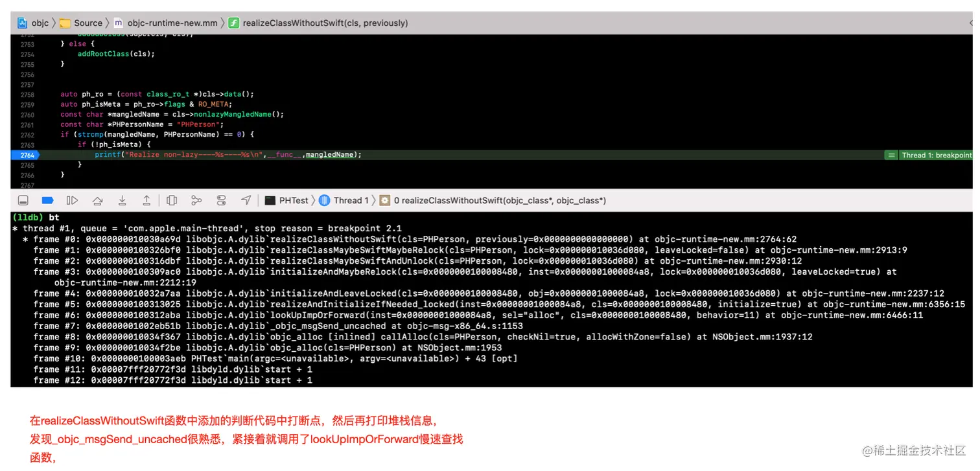Click the objc project file icon in breadcrumb
This screenshot has height=471, width=980.
coord(23,23)
